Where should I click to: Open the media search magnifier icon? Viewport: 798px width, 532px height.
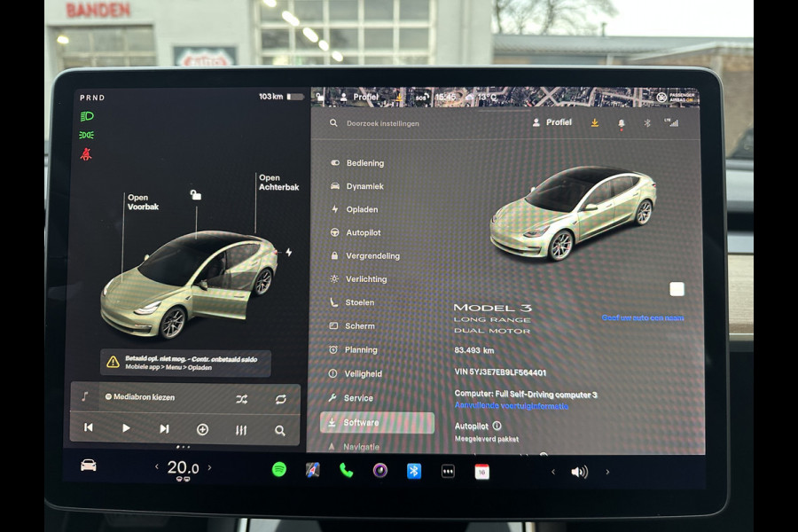(x=279, y=430)
